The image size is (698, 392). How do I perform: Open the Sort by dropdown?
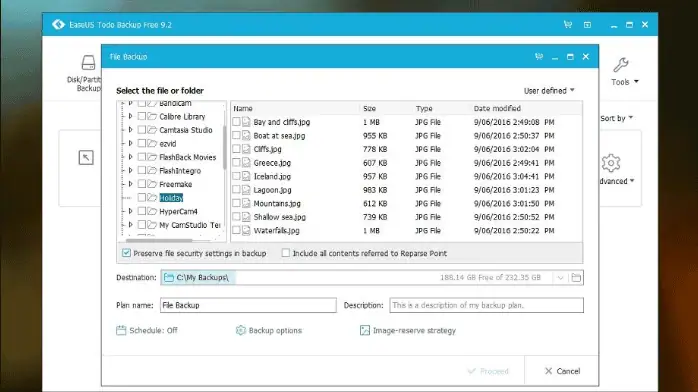(x=617, y=118)
